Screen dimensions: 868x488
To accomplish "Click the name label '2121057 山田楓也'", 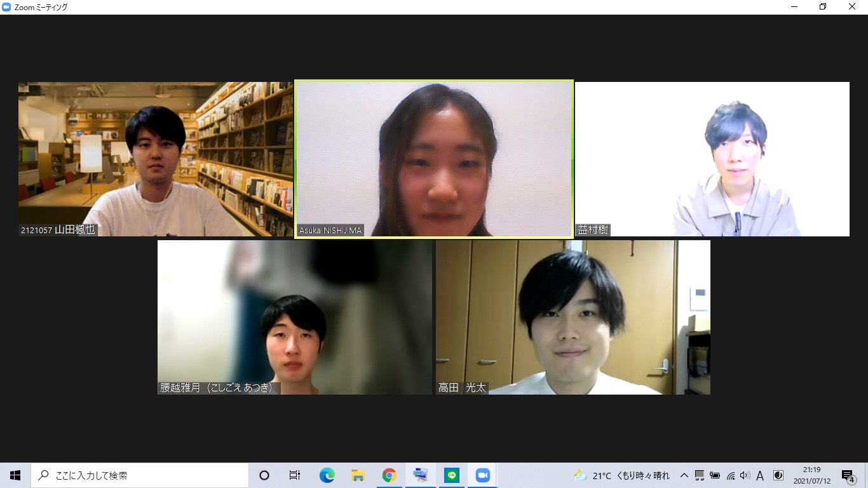I will [x=58, y=230].
